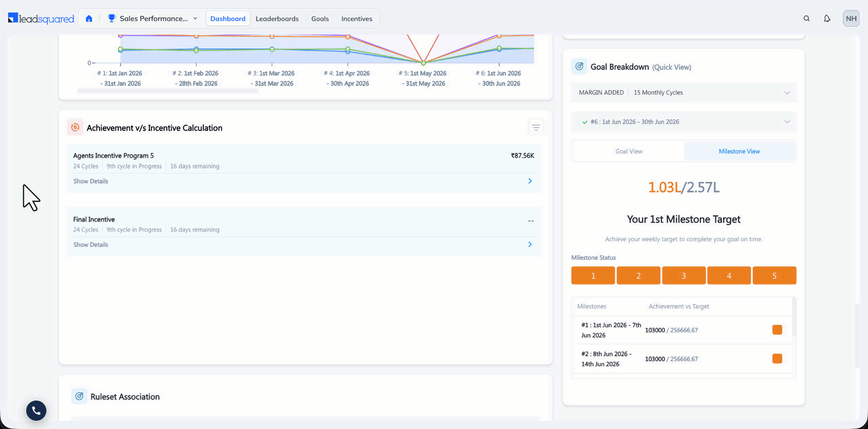Image resolution: width=868 pixels, height=429 pixels.
Task: Open the Incentives tab
Action: (x=357, y=19)
